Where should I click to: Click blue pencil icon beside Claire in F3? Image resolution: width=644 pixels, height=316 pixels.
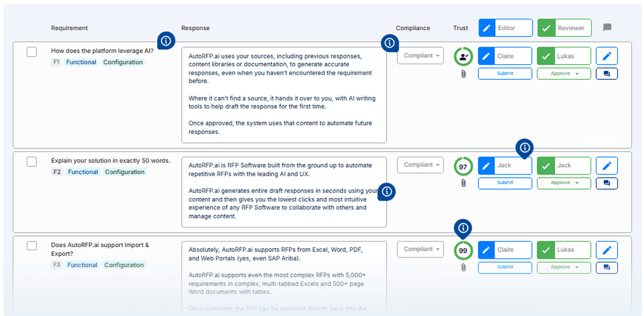pos(486,250)
